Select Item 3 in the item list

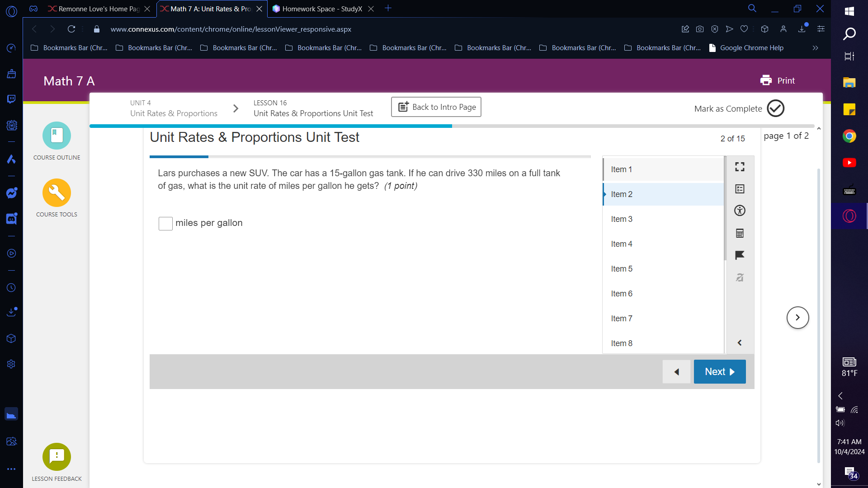663,219
